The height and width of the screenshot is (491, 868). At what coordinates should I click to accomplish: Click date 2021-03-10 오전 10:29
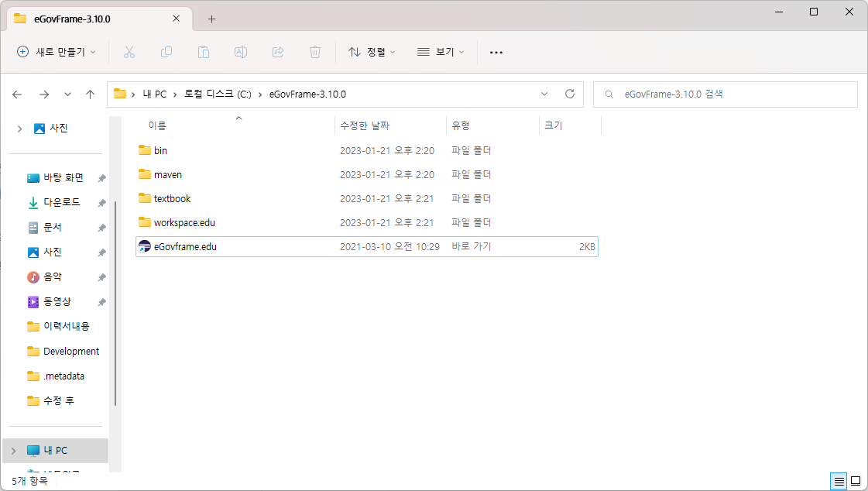tap(389, 247)
